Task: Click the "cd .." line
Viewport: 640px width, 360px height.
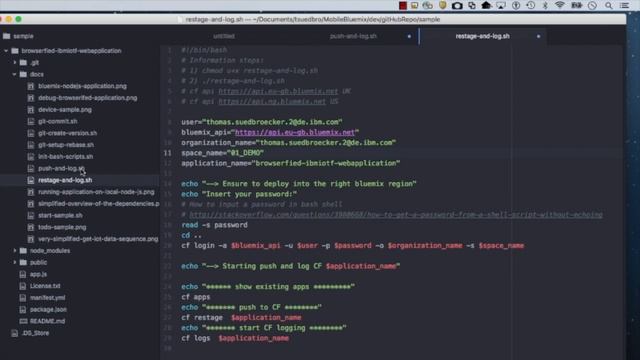Action: point(191,235)
